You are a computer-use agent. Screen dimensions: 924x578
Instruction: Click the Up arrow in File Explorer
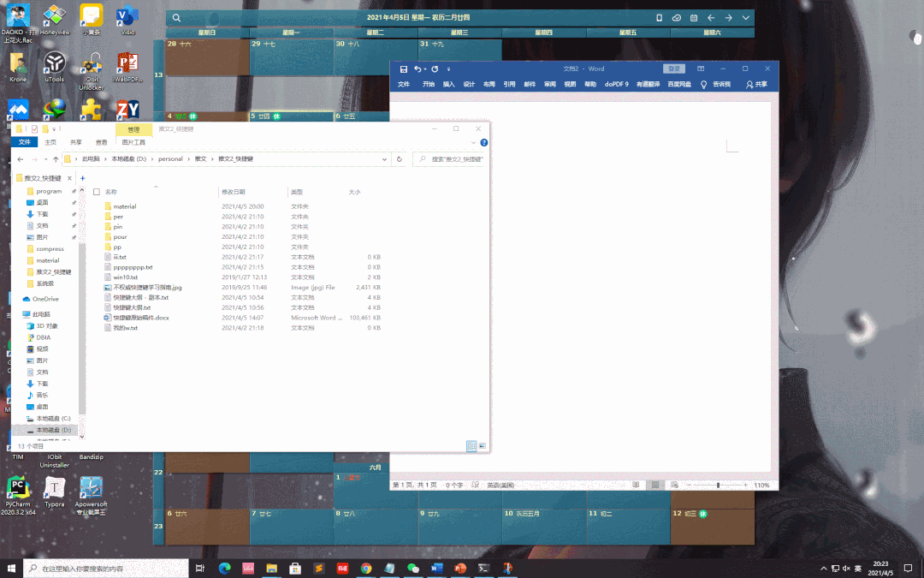point(56,159)
